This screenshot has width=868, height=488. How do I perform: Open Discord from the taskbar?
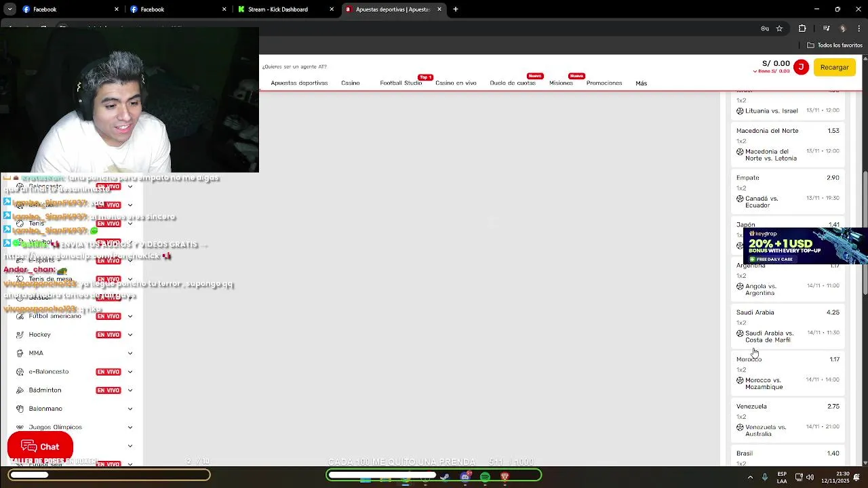[x=465, y=477]
